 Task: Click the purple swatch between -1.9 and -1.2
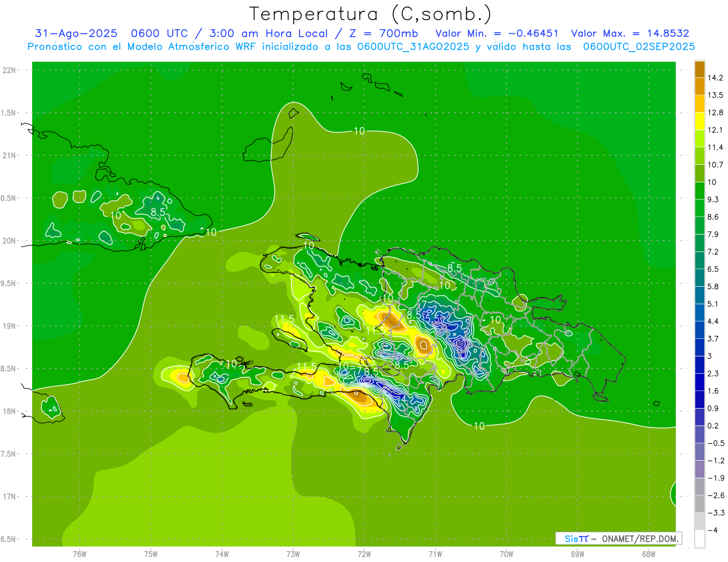pos(700,470)
